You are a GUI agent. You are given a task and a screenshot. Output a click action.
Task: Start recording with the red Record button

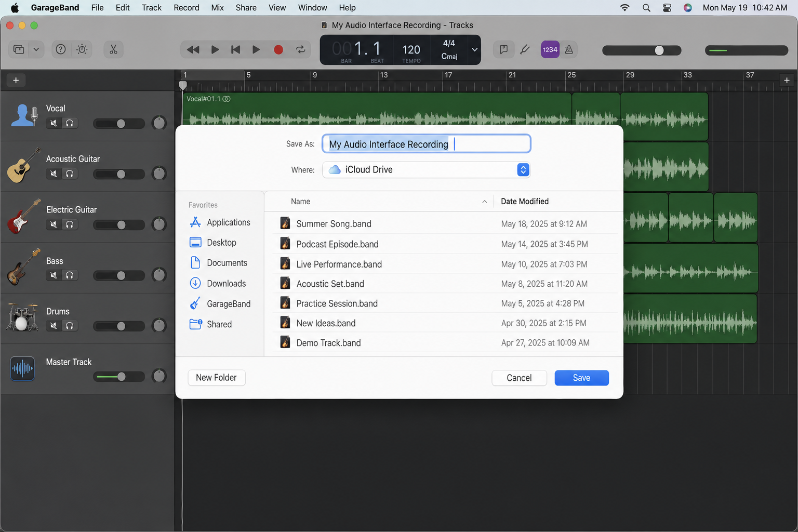coord(278,49)
